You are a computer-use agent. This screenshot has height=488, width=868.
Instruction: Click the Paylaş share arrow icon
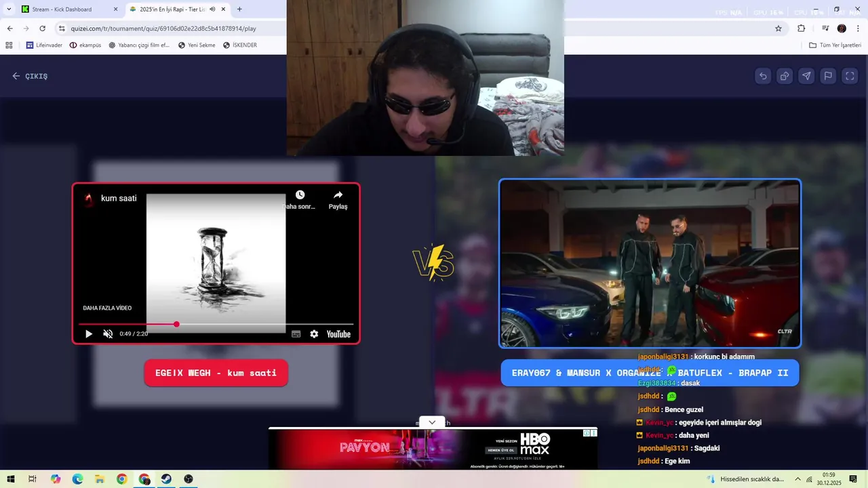338,195
